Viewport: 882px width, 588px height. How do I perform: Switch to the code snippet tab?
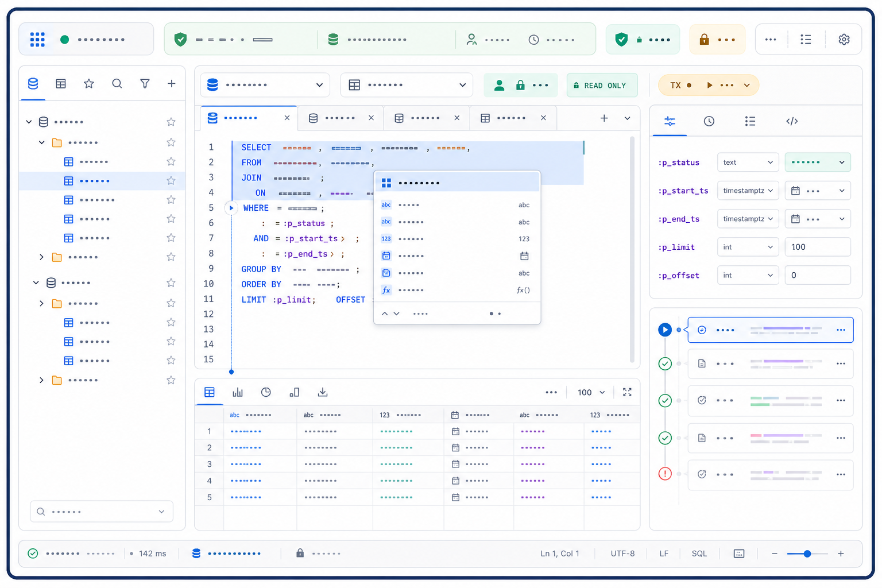pos(792,121)
